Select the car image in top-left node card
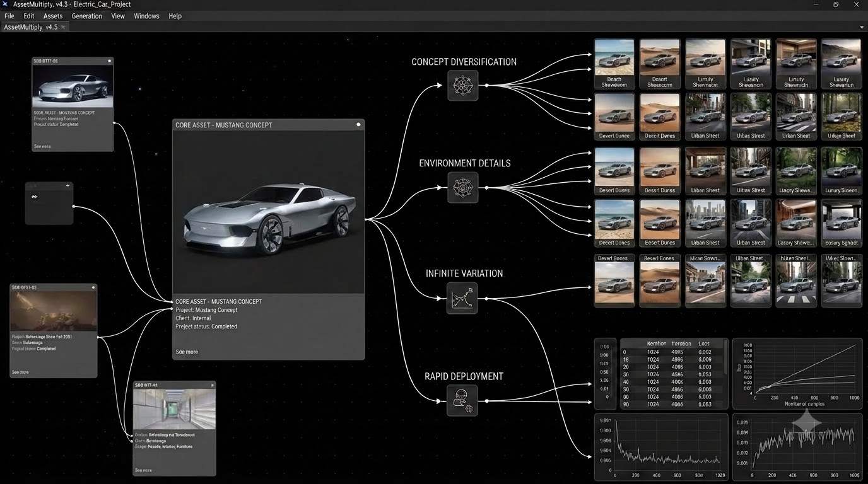Screen dimensions: 868x484 (x=73, y=86)
